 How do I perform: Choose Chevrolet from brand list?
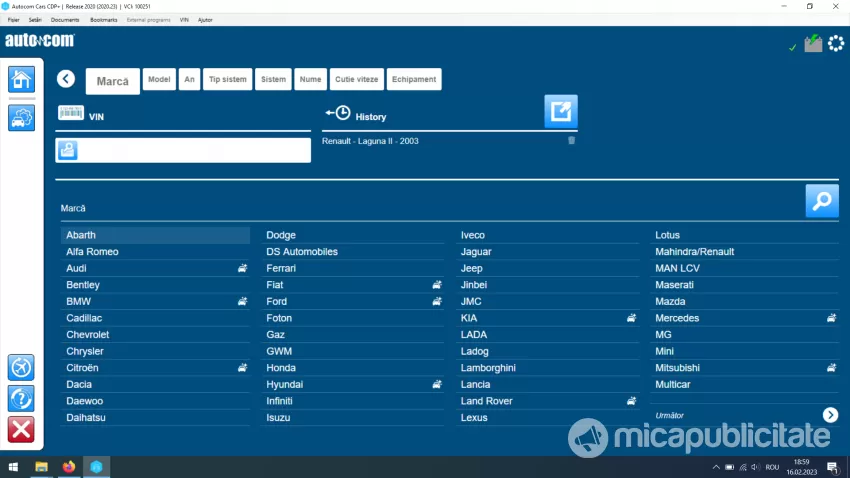click(156, 335)
